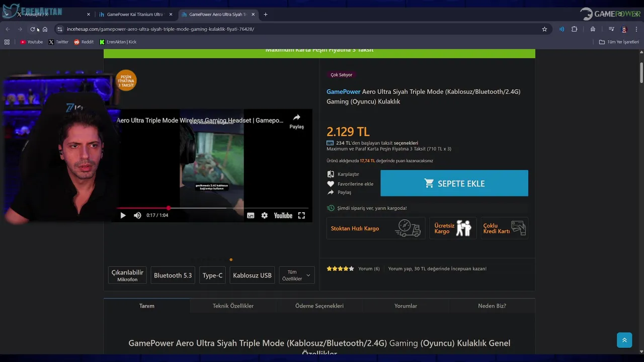Image resolution: width=644 pixels, height=362 pixels.
Task: Click the Peşin Fiyatına 3 Taksit badge
Action: point(126,80)
